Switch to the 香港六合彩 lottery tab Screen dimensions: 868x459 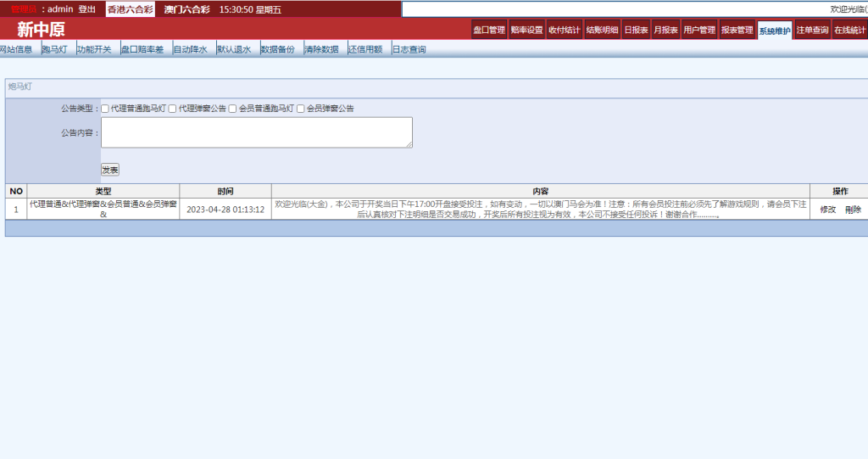[x=128, y=9]
